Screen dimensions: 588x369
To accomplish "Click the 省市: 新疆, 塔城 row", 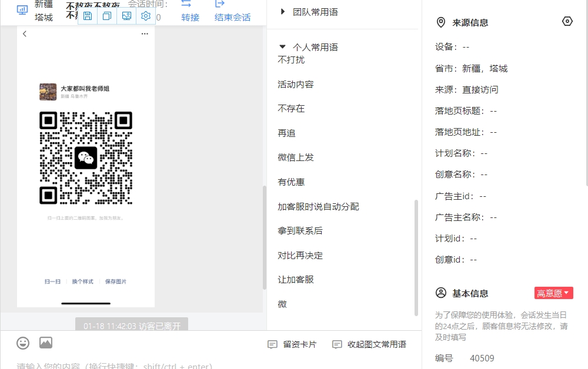I will click(x=472, y=69).
